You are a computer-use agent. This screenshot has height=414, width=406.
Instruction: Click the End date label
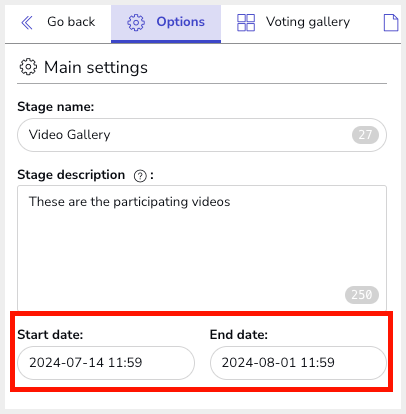pyautogui.click(x=239, y=334)
